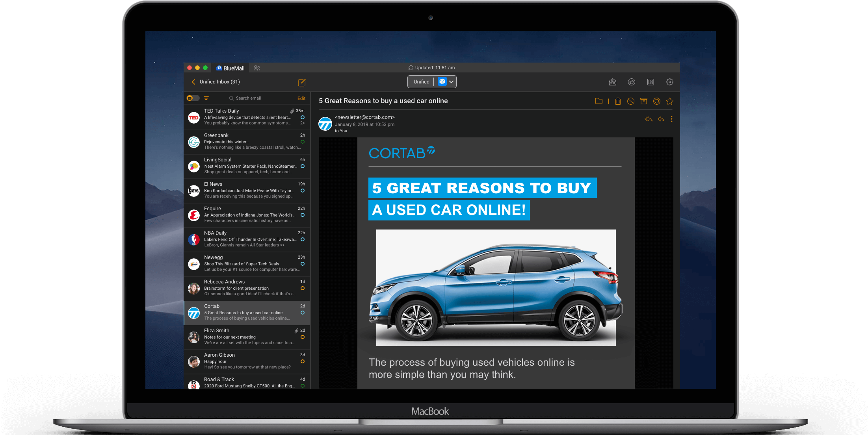868x435 pixels.
Task: Delete the open email with the trash icon
Action: click(618, 101)
